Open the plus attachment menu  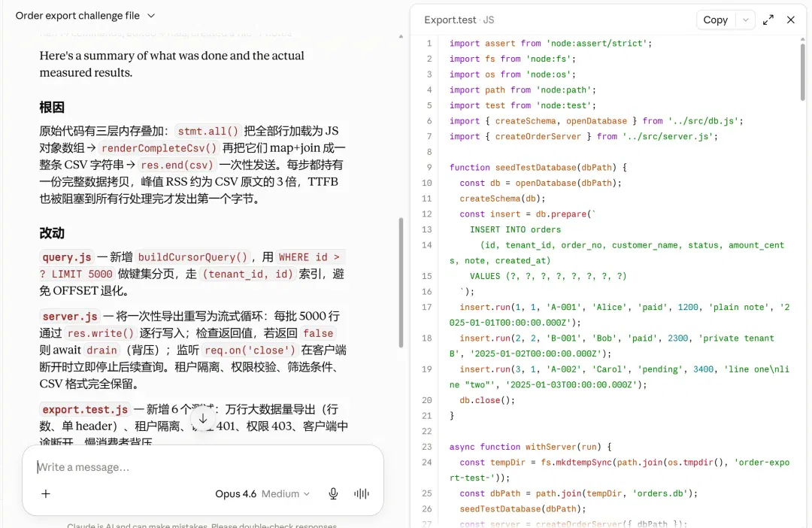pyautogui.click(x=46, y=494)
